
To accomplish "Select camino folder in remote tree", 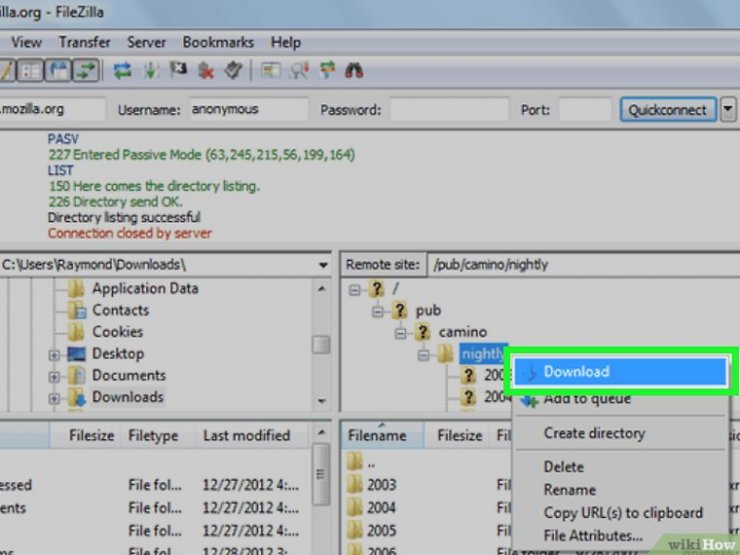I will coord(462,332).
